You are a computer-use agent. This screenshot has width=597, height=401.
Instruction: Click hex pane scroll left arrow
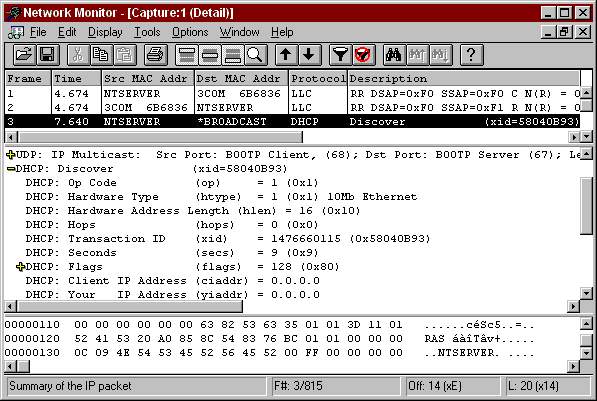(10, 366)
